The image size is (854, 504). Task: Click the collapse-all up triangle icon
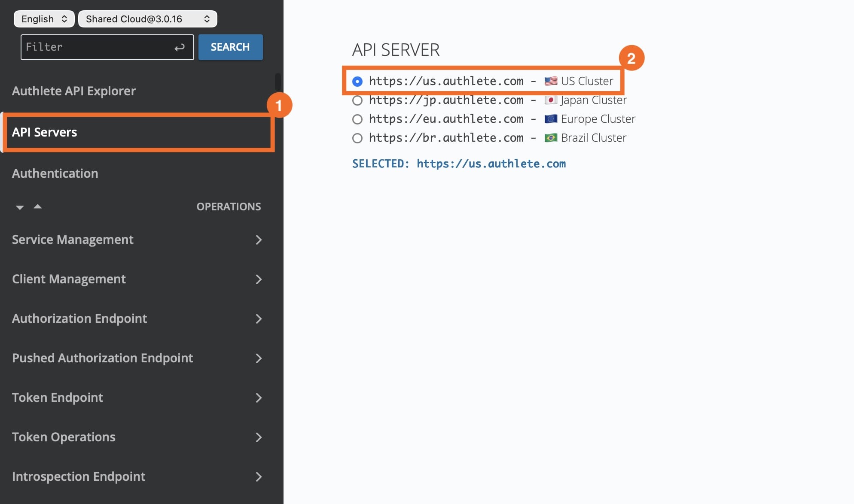point(38,206)
